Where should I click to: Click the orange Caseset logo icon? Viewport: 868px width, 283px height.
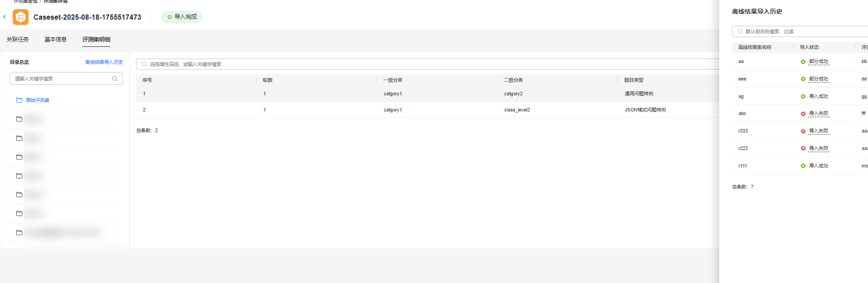pos(20,17)
